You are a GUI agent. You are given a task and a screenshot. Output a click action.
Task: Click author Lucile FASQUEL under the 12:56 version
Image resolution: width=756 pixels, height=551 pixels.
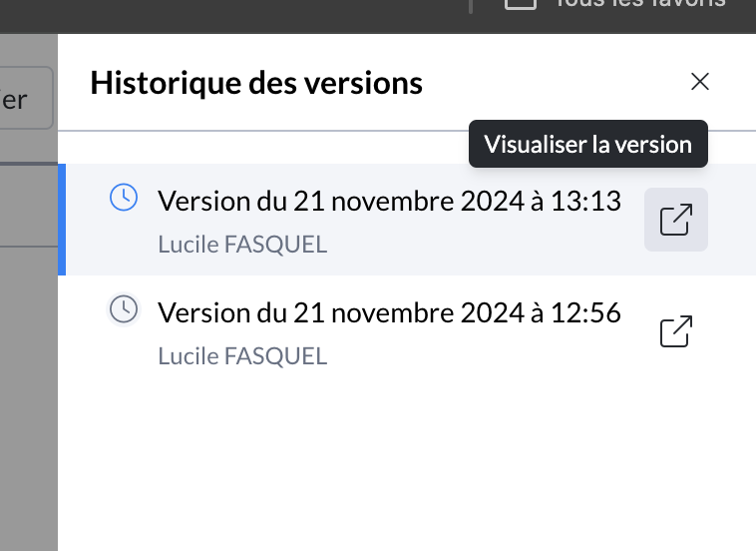(x=242, y=356)
